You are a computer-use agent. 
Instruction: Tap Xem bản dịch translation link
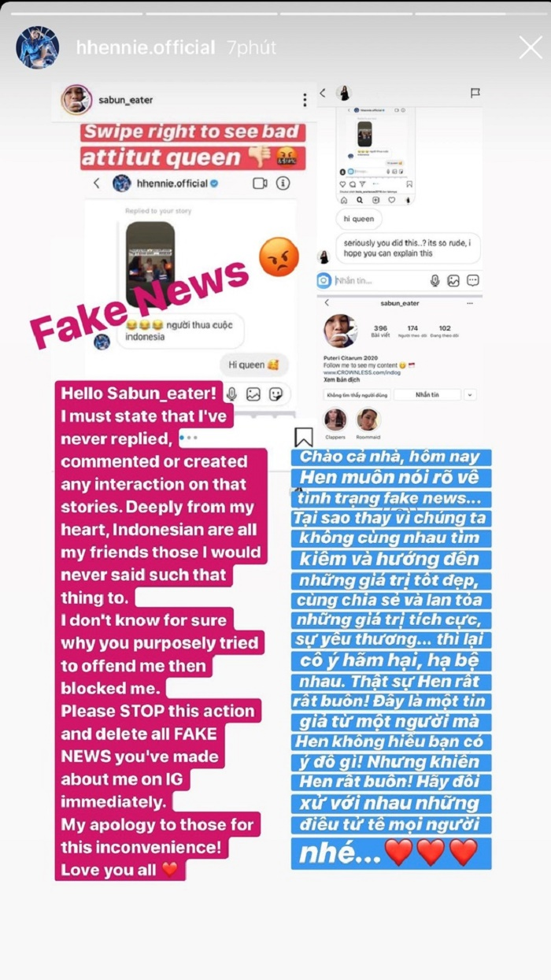(340, 379)
